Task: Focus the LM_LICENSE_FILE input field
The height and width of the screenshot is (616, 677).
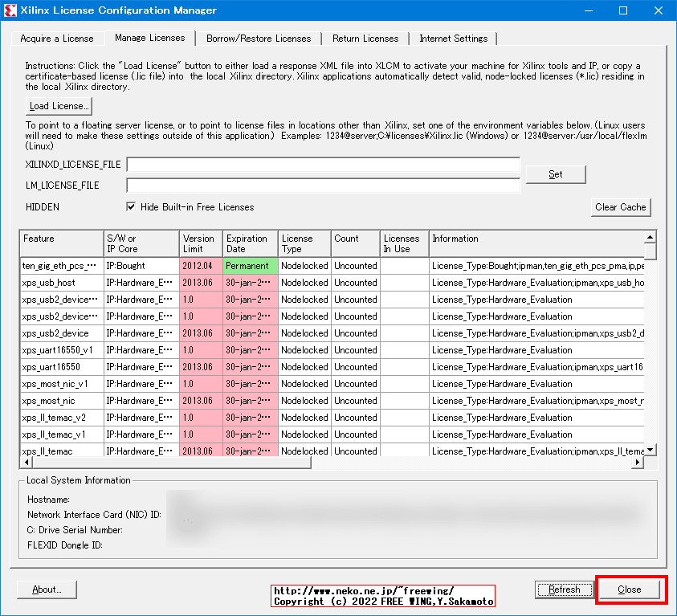Action: coord(324,186)
